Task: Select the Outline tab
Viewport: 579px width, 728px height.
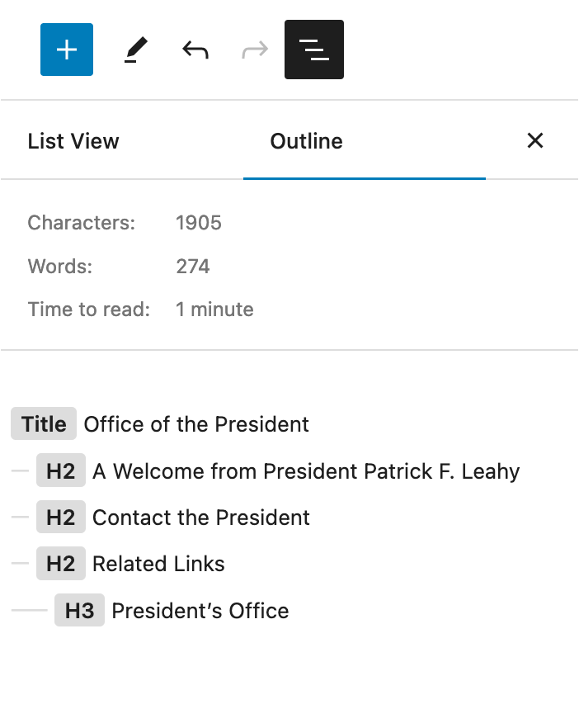Action: 307,141
